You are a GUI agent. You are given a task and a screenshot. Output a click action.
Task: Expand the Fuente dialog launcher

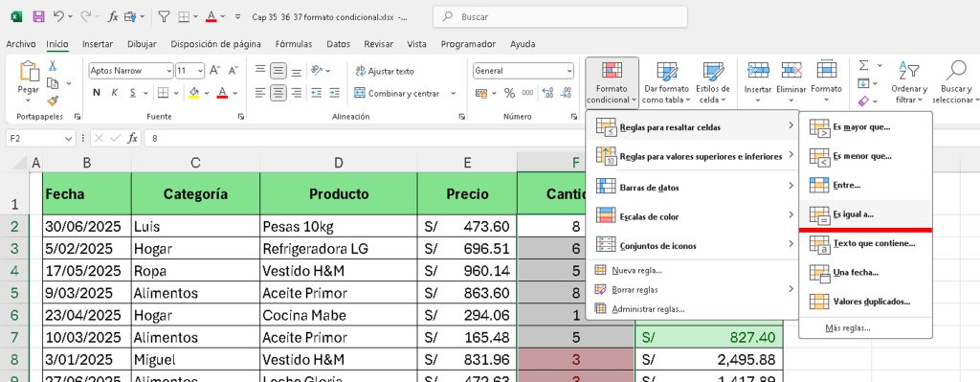click(x=241, y=116)
